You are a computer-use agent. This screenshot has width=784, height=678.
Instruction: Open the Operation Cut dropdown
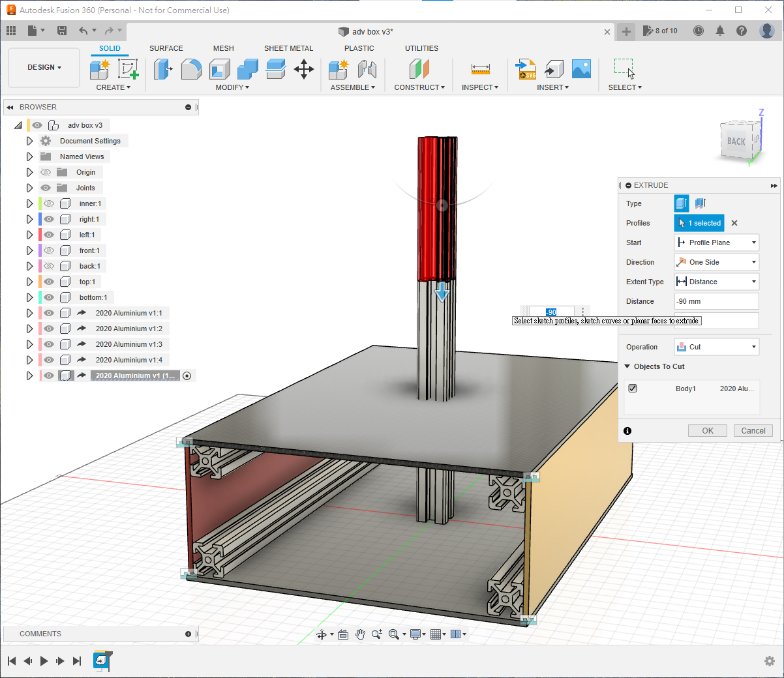[x=716, y=347]
